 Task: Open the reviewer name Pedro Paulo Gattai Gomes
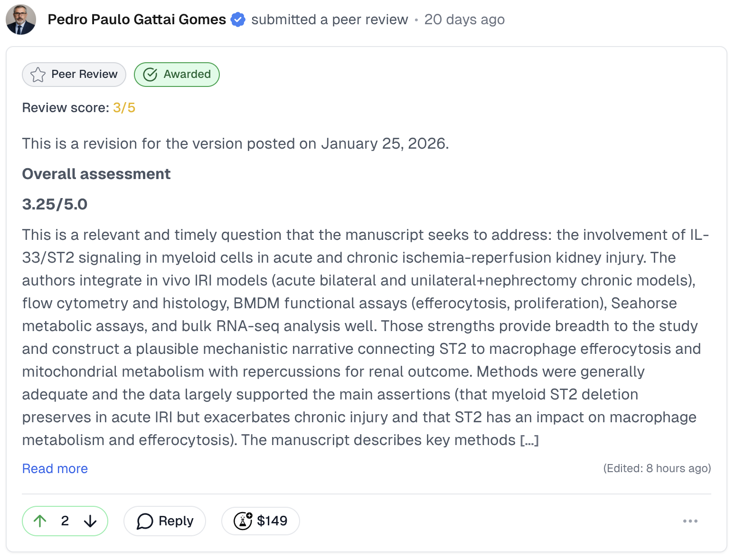click(136, 19)
